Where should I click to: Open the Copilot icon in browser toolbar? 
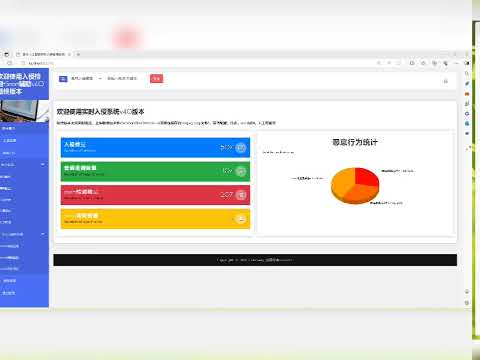click(467, 63)
